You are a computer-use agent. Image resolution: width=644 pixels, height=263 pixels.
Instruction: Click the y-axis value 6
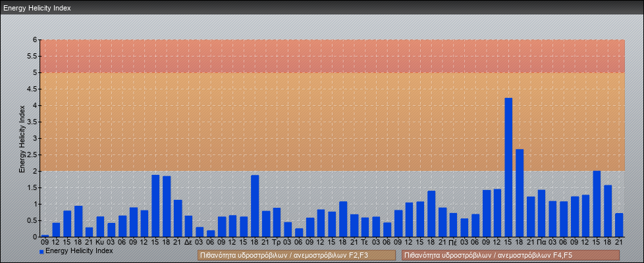click(x=35, y=40)
